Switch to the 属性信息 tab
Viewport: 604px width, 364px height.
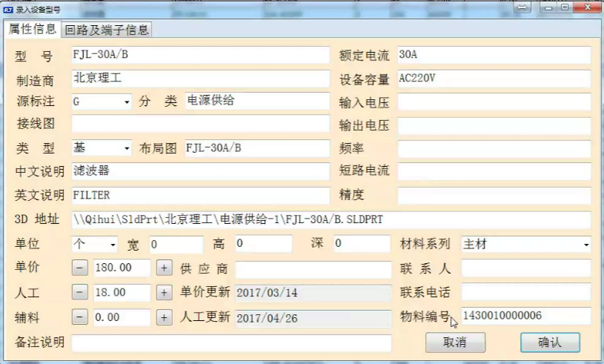pyautogui.click(x=33, y=29)
